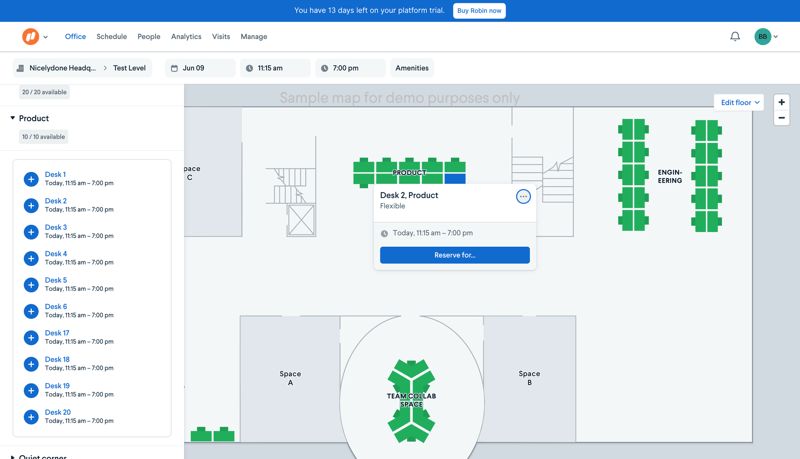800x459 pixels.
Task: Click the plus icon for Desk 17
Action: pos(31,338)
